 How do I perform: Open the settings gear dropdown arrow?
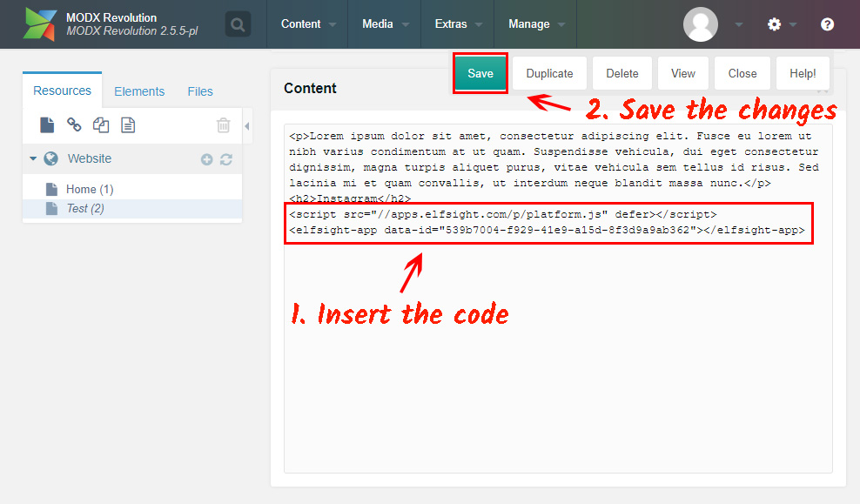(792, 24)
